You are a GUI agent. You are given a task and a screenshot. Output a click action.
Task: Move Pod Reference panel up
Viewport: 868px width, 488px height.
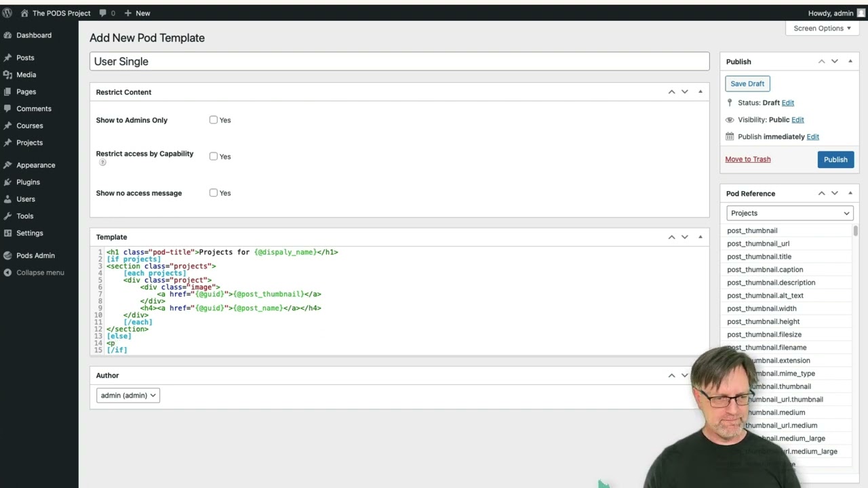[821, 193]
